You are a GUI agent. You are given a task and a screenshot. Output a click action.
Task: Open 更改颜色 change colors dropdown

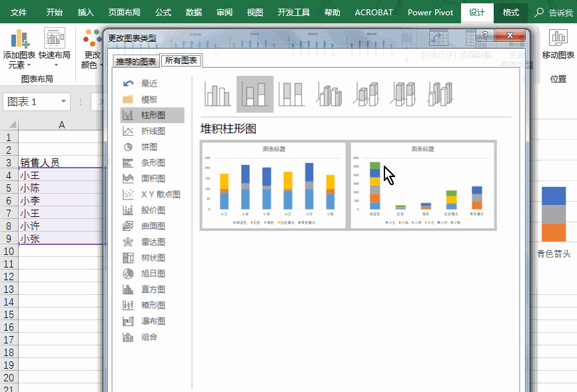point(92,49)
